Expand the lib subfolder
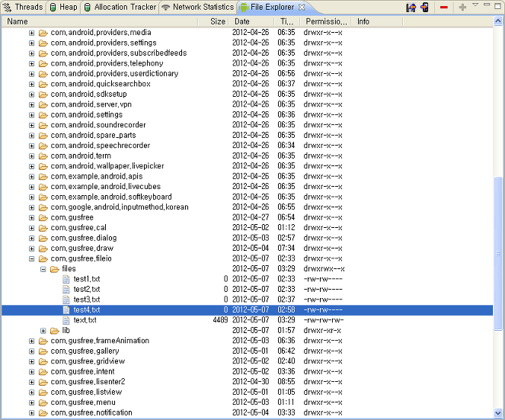 pyautogui.click(x=43, y=331)
